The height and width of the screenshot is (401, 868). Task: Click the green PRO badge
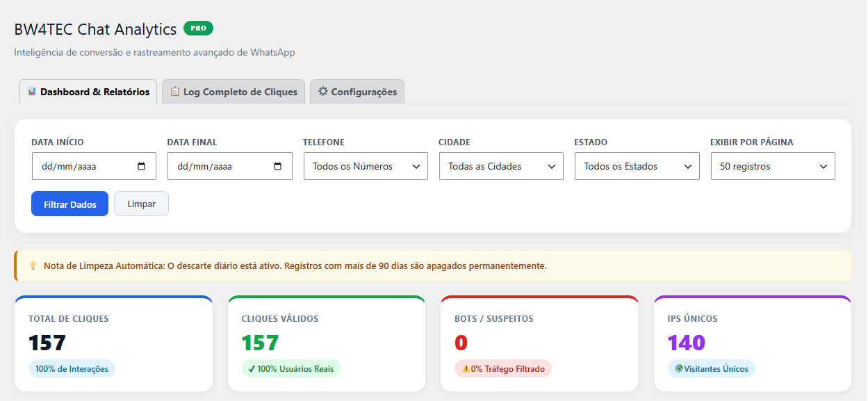(198, 28)
